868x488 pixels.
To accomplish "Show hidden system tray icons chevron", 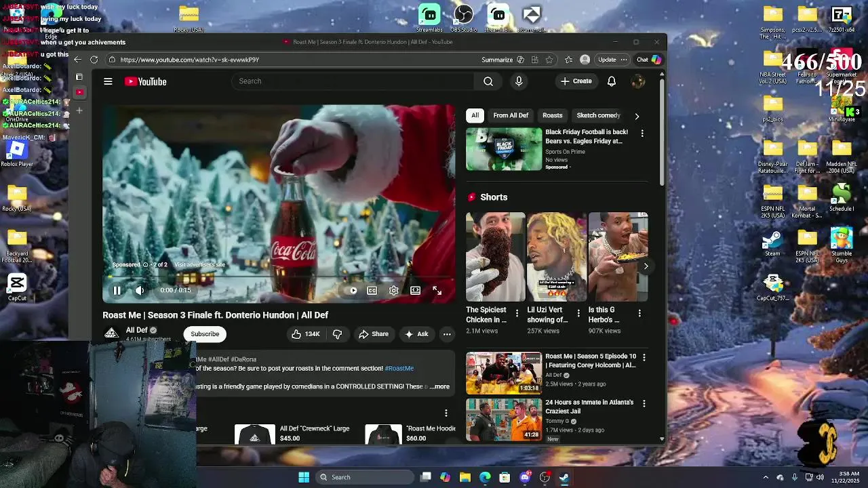I will point(766,477).
